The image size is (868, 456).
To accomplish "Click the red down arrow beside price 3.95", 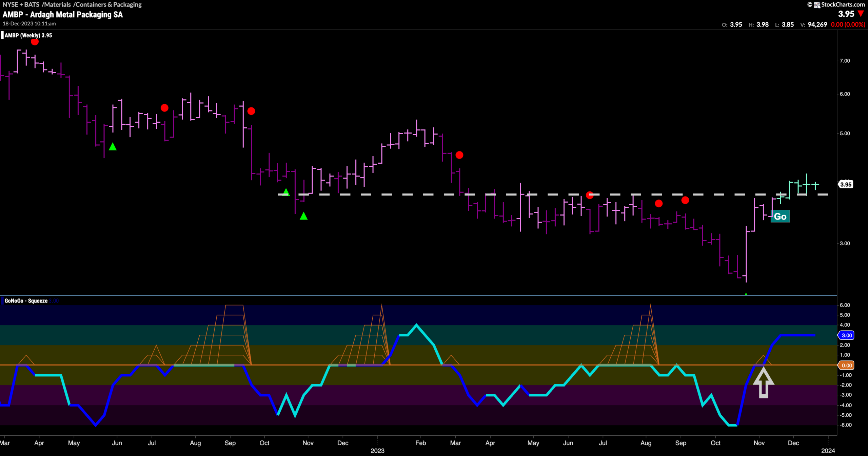I will click(x=861, y=14).
